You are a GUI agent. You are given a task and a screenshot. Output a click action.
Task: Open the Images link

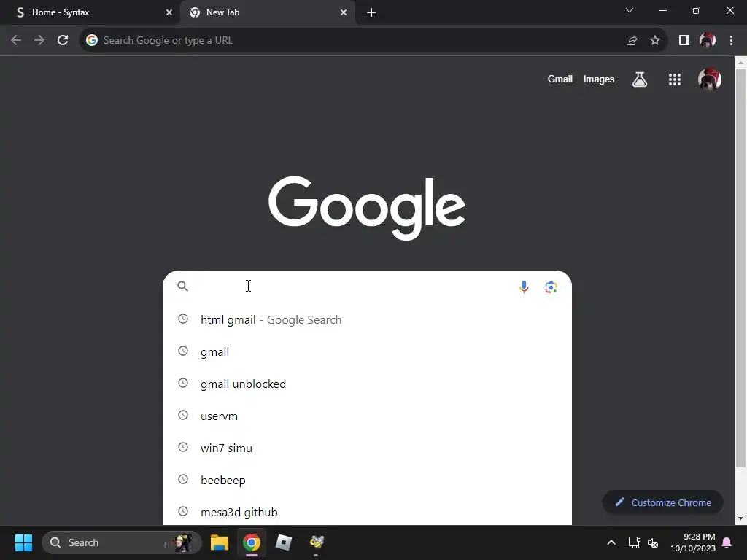(x=599, y=79)
